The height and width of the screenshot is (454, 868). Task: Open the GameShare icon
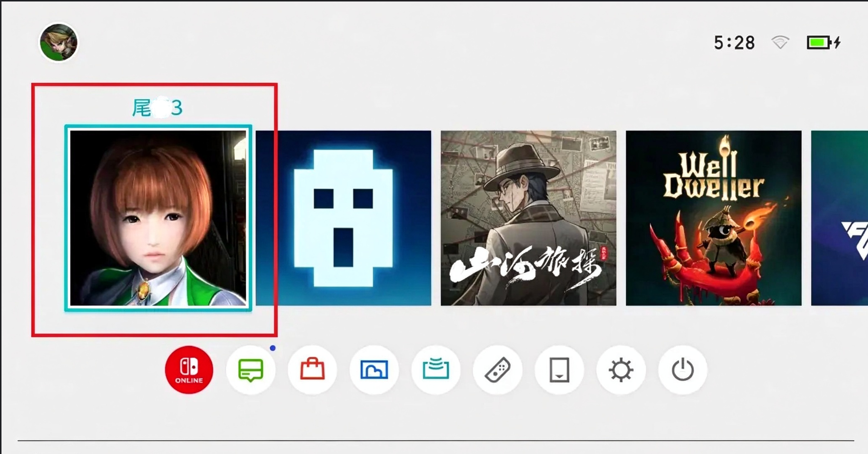pyautogui.click(x=436, y=370)
